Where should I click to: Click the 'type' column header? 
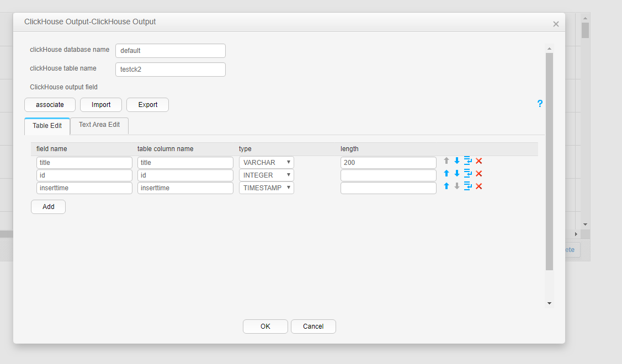pos(245,149)
